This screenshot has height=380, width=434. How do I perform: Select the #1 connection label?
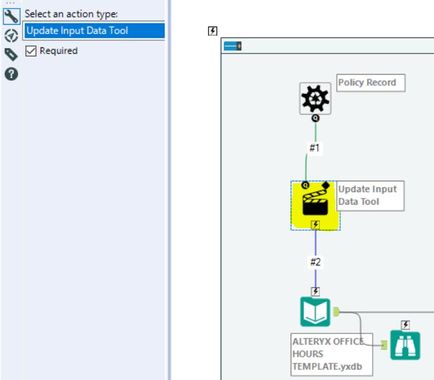click(x=315, y=148)
